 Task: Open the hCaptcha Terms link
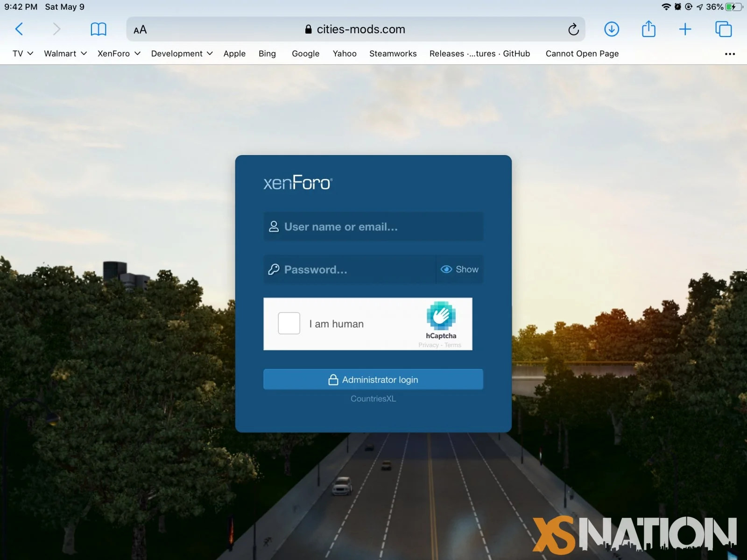452,345
